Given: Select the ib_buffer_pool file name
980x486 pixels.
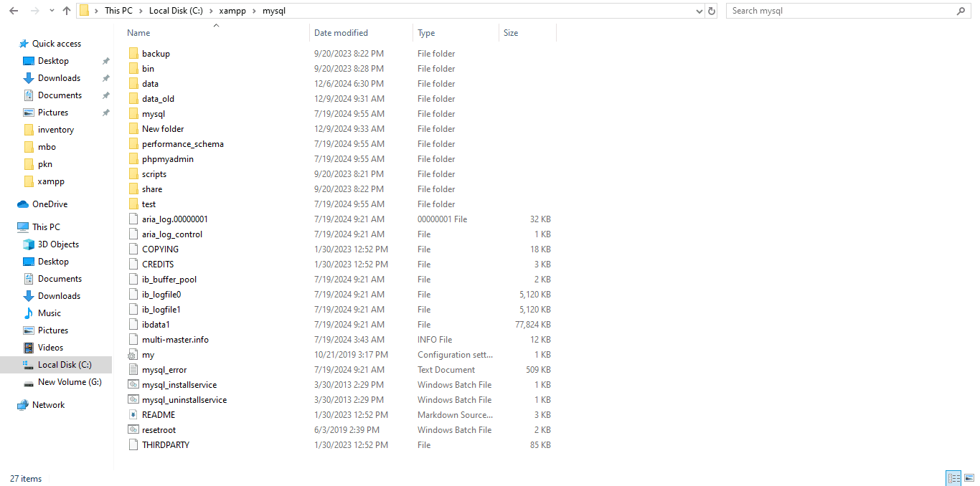Looking at the screenshot, I should [x=169, y=280].
